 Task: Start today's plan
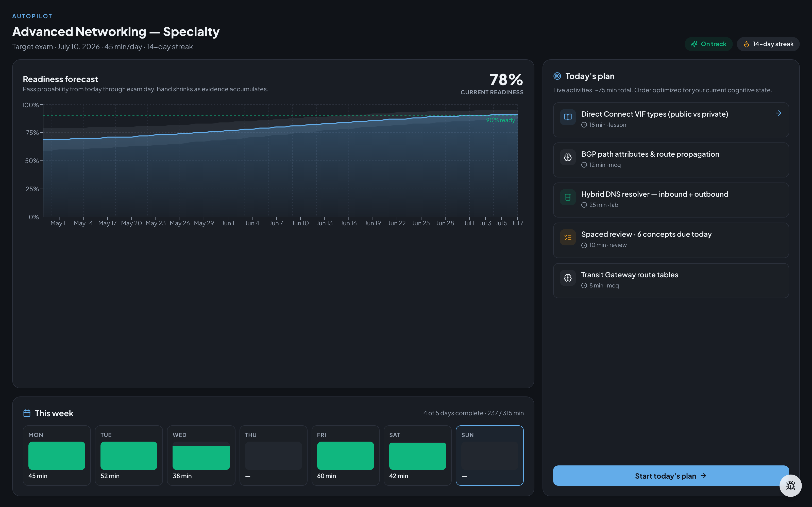(x=671, y=476)
